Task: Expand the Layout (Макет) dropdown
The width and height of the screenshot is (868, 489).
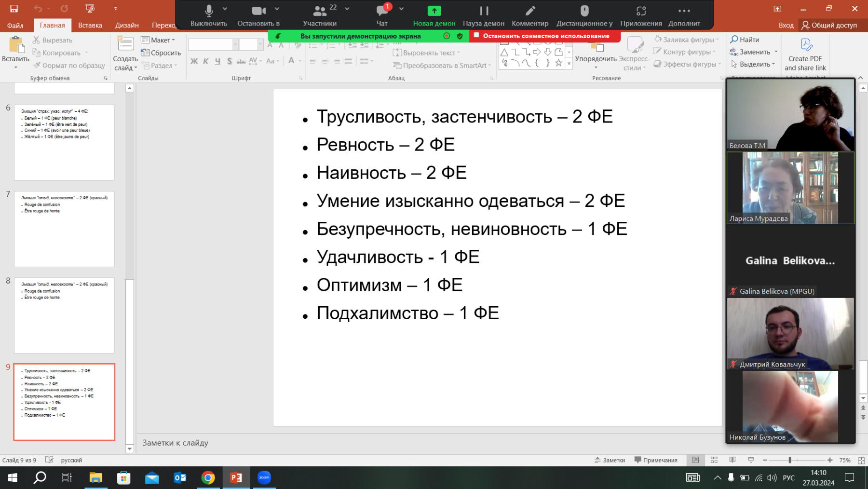Action: click(x=158, y=40)
